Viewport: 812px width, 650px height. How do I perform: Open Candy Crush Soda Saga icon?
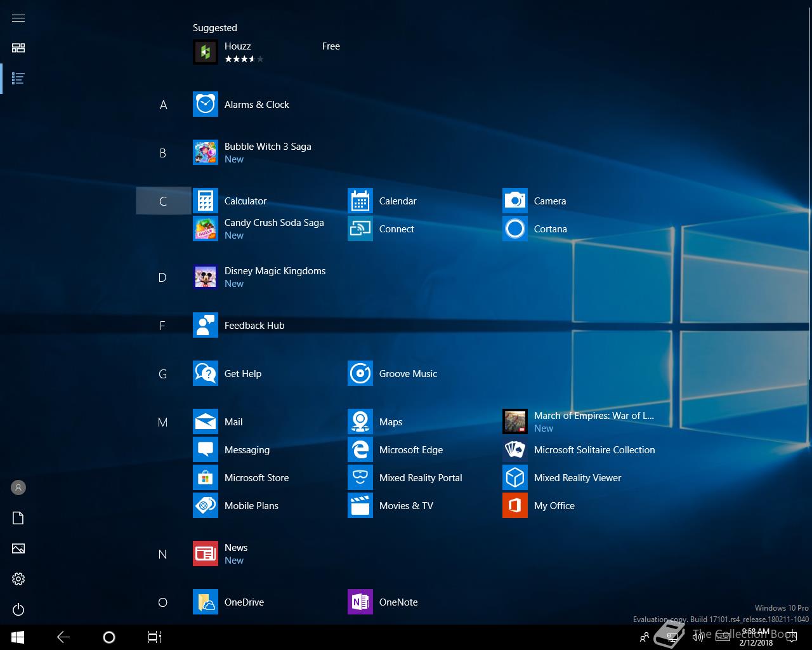pyautogui.click(x=206, y=229)
